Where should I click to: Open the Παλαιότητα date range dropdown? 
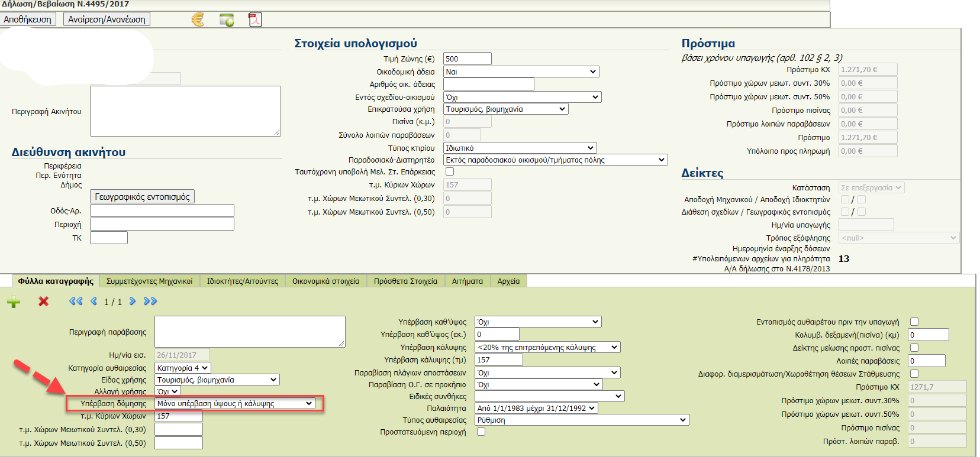536,408
